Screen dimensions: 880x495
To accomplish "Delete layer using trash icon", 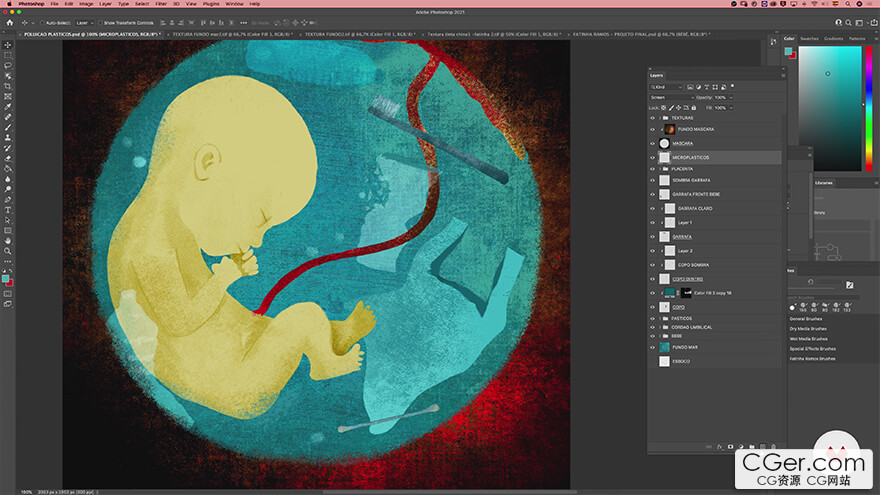I will [773, 447].
